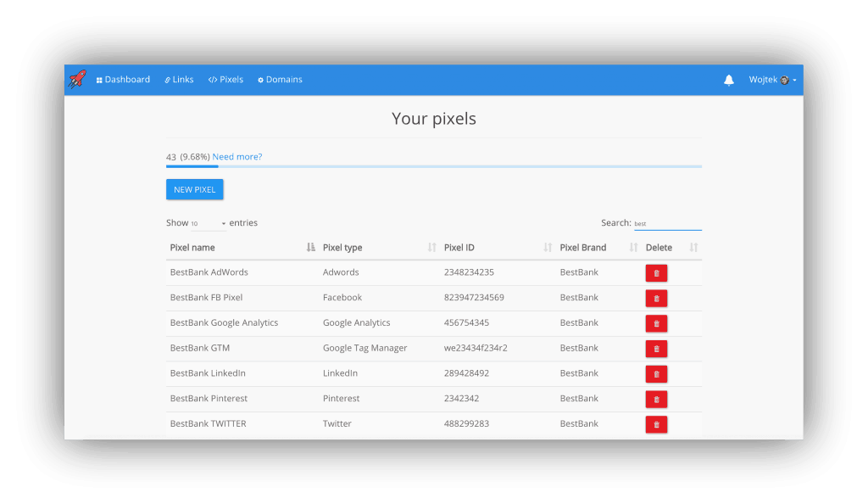
Task: Switch to the Dashboard section
Action: point(124,79)
